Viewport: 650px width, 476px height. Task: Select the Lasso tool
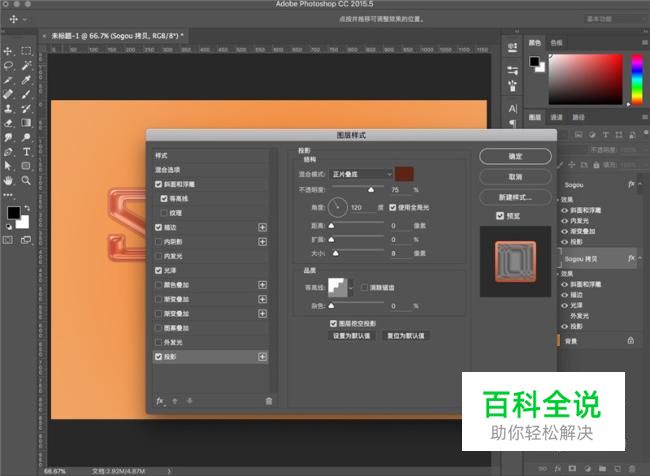click(x=8, y=66)
